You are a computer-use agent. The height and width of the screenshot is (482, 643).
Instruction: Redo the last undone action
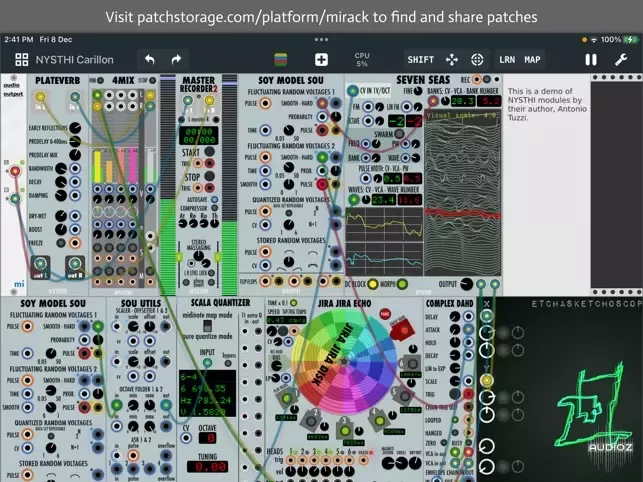[176, 59]
